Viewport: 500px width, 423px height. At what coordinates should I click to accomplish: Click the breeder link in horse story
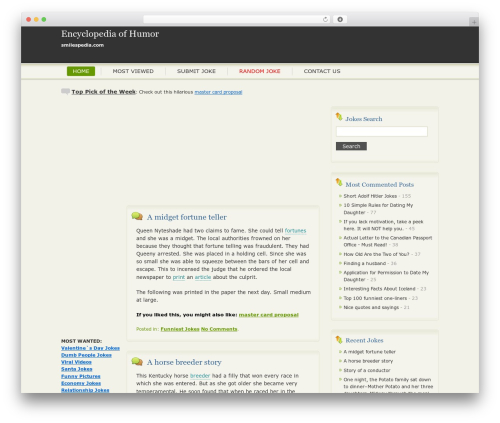point(200,376)
